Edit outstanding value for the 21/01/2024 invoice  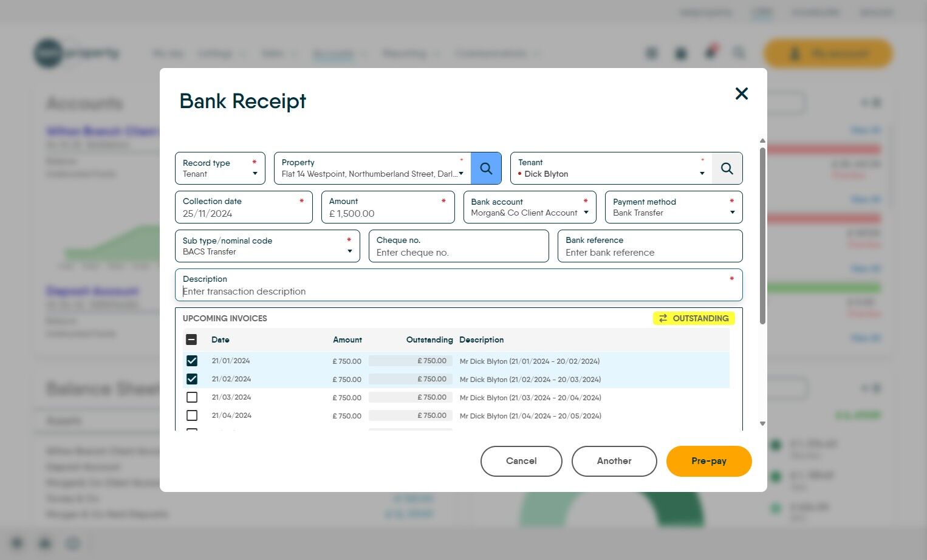[x=410, y=361]
